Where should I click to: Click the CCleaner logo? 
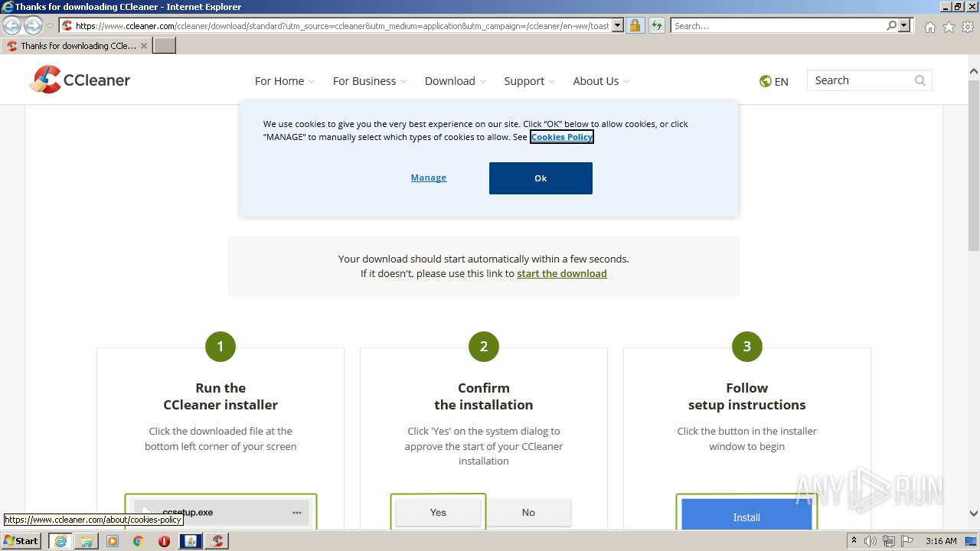click(80, 80)
